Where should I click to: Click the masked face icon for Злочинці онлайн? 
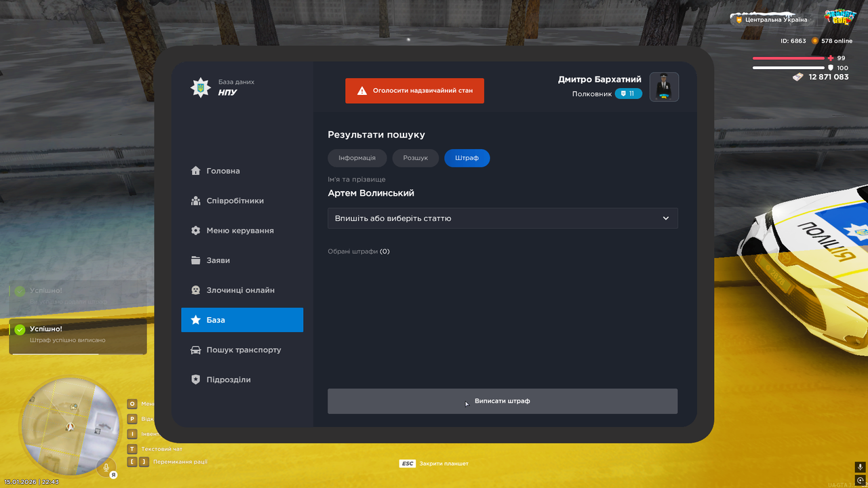(x=195, y=290)
